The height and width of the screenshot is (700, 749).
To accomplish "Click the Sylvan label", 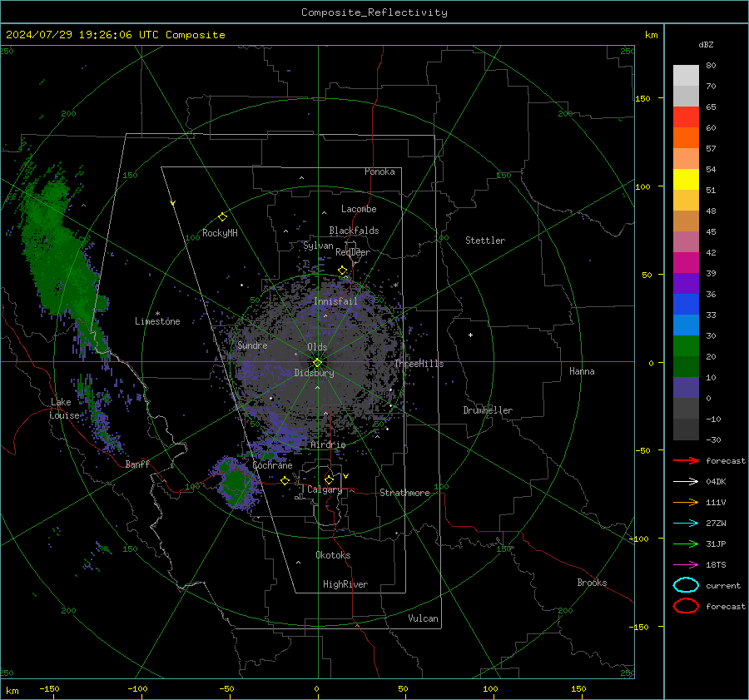I will click(x=318, y=246).
